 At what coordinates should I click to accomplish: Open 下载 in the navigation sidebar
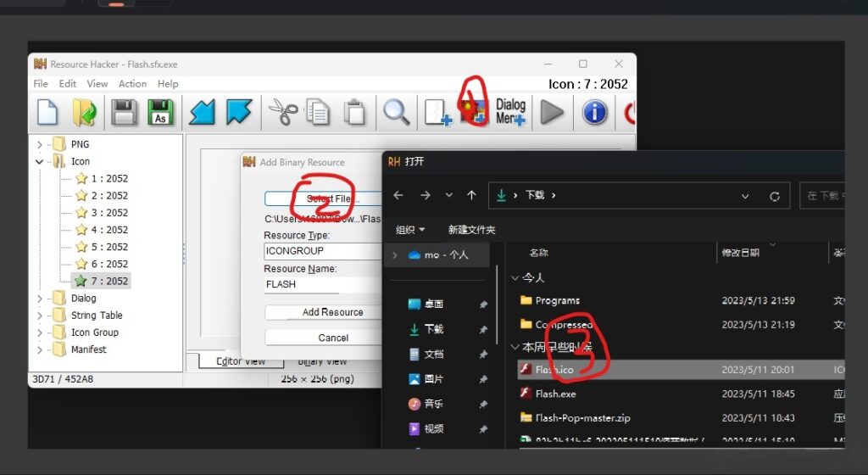(x=426, y=329)
